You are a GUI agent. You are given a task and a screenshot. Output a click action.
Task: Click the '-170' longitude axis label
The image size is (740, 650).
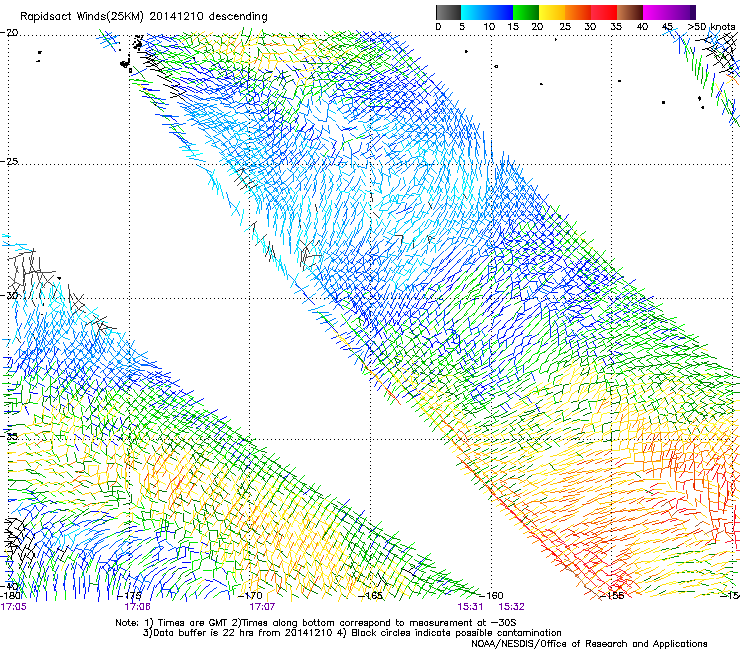pos(251,596)
